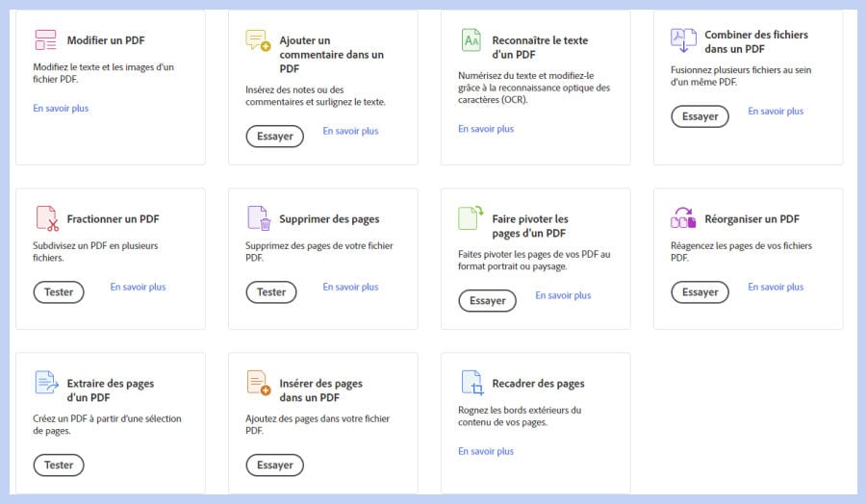Screen dimensions: 866x504
Task: Click the Recadrer des pages crop icon
Action: [471, 383]
